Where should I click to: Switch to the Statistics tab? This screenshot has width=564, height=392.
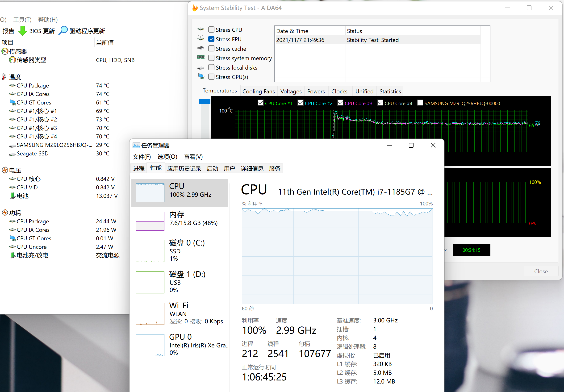coord(390,91)
